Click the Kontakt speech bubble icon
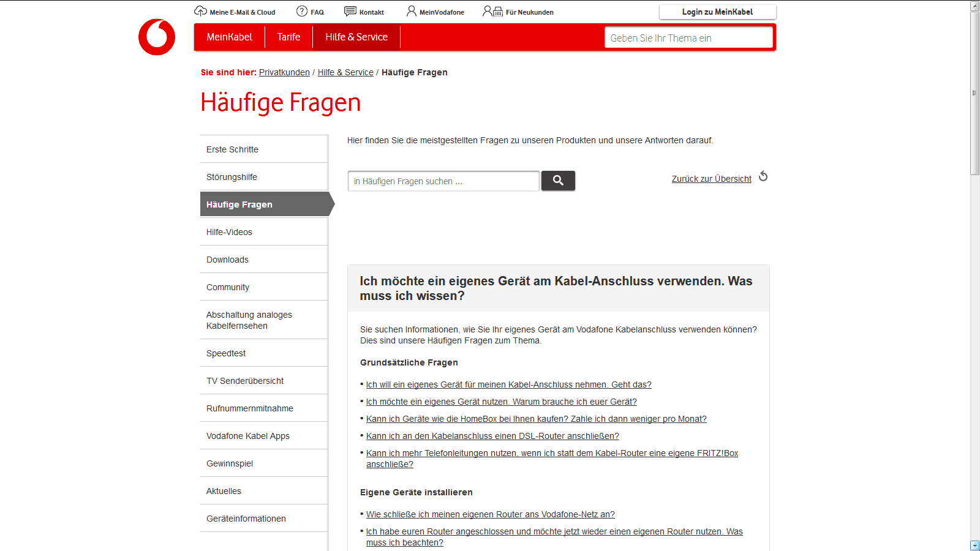 [x=350, y=11]
